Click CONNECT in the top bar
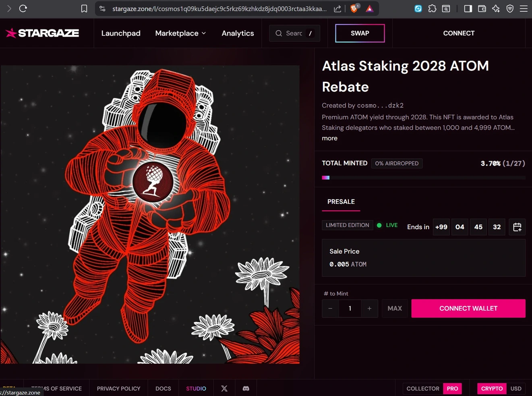This screenshot has height=396, width=532. tap(459, 33)
